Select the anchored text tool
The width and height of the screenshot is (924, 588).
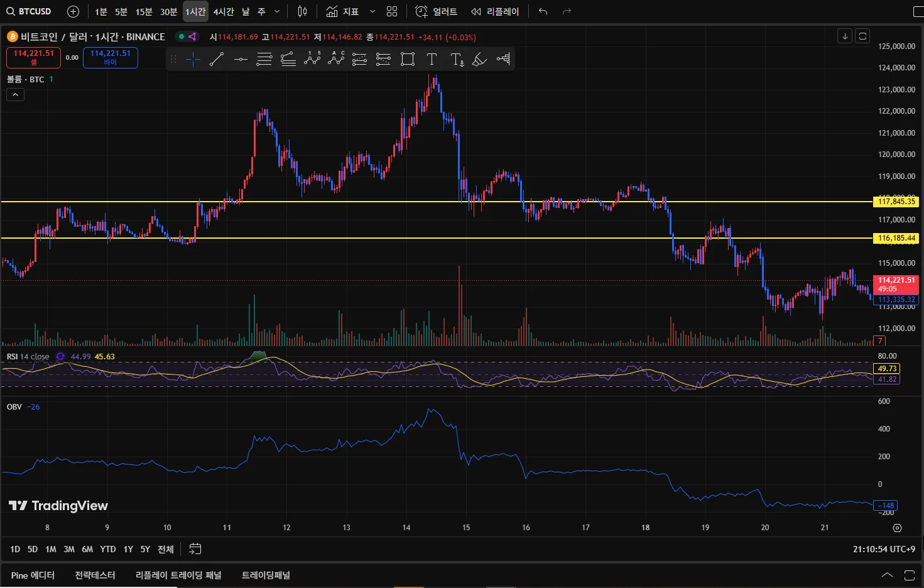[457, 59]
